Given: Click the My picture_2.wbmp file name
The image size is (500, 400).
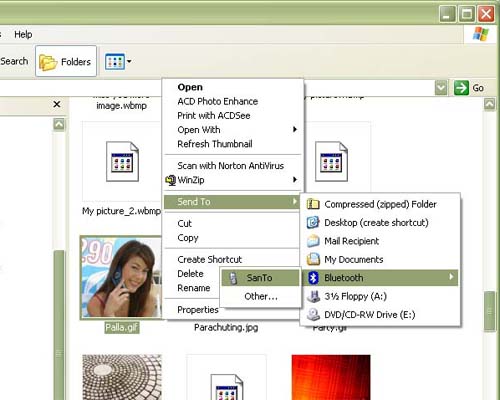Looking at the screenshot, I should coord(121,211).
